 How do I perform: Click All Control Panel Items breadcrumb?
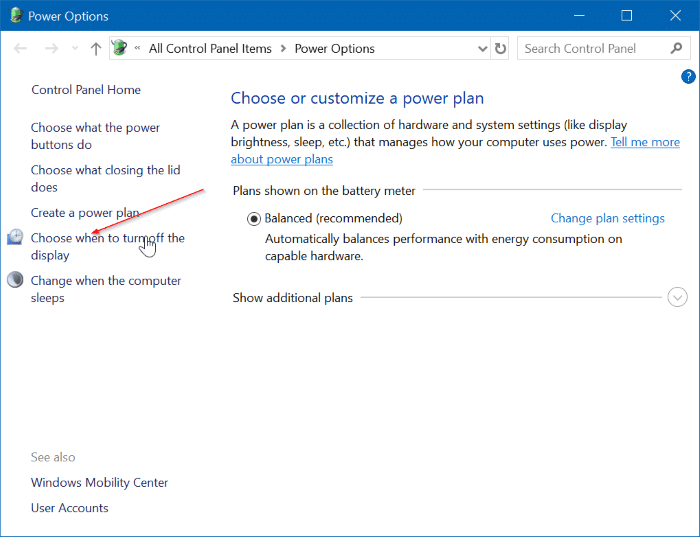coord(210,48)
